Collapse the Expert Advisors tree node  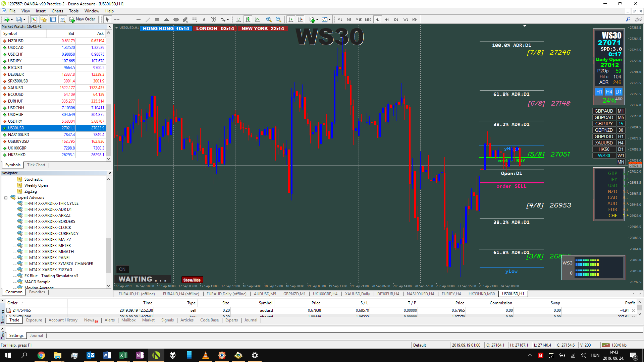pos(6,198)
